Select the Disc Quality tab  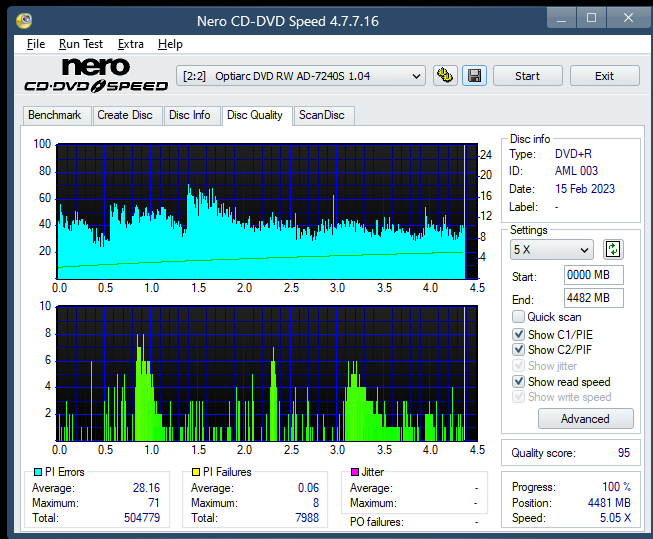(x=255, y=115)
